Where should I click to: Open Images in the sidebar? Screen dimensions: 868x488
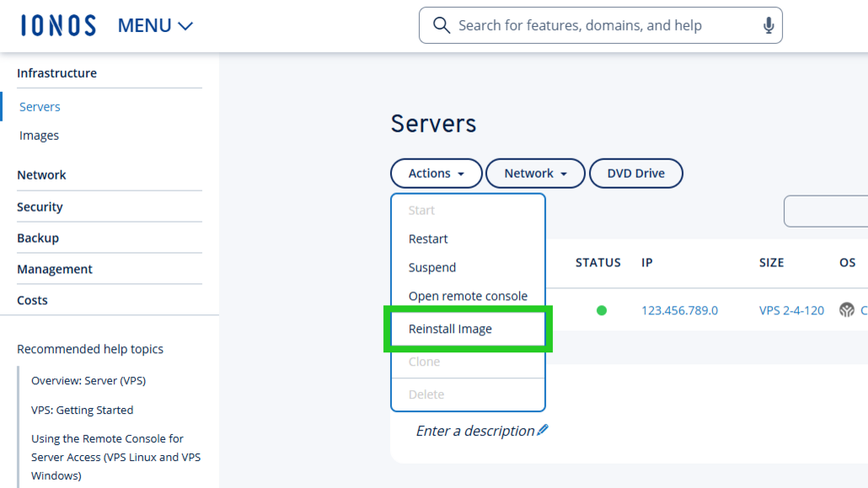click(x=39, y=135)
